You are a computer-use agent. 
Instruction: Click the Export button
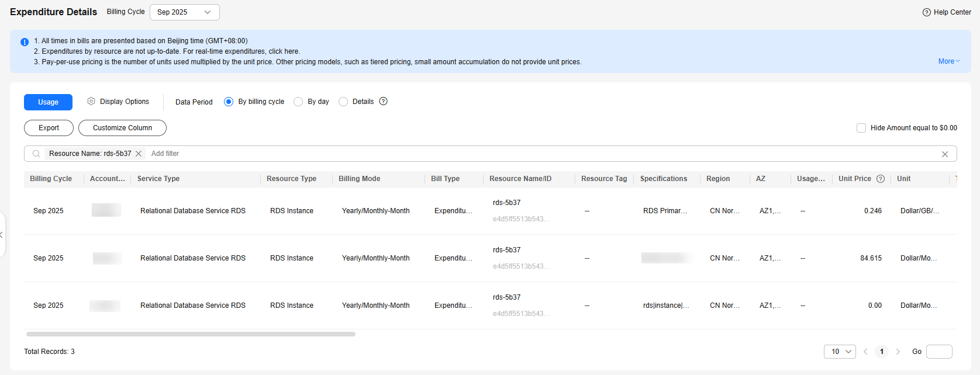49,128
